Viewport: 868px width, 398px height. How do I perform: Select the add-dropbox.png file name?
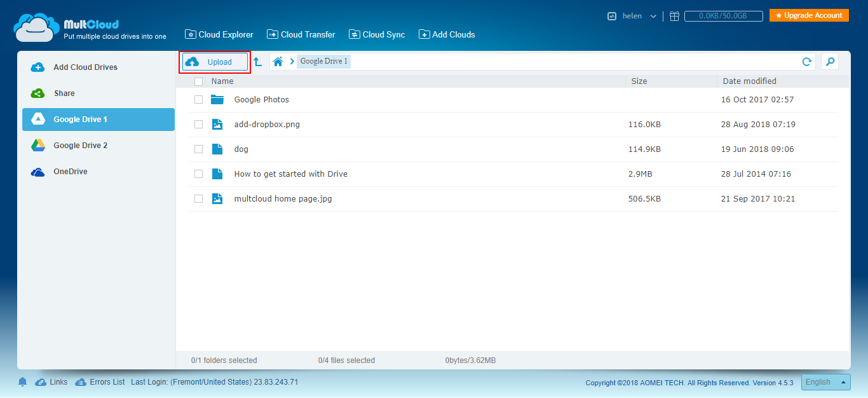click(267, 124)
